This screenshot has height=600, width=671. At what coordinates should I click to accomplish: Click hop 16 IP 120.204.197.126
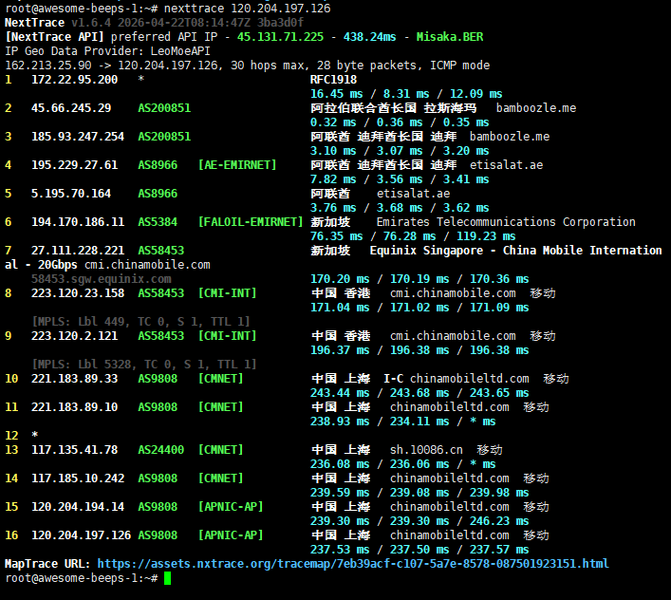pyautogui.click(x=81, y=535)
